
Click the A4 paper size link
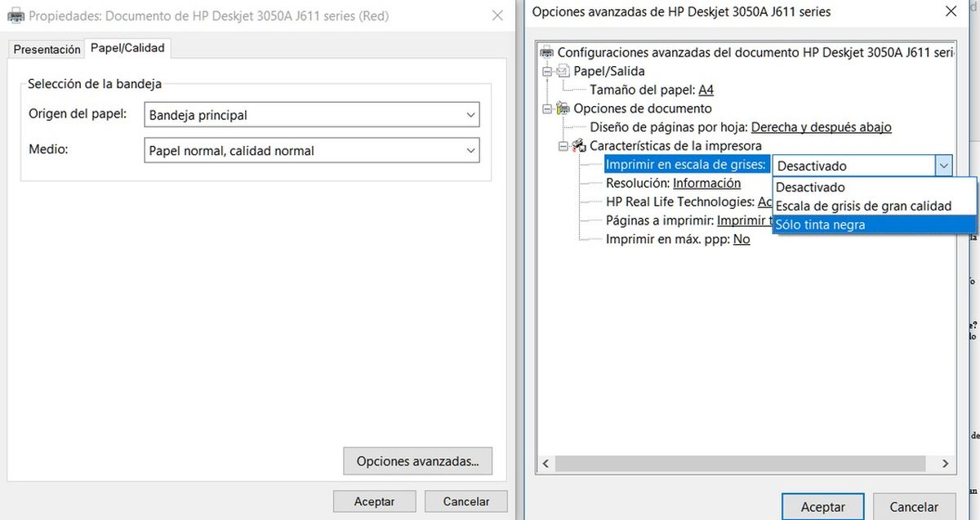706,89
